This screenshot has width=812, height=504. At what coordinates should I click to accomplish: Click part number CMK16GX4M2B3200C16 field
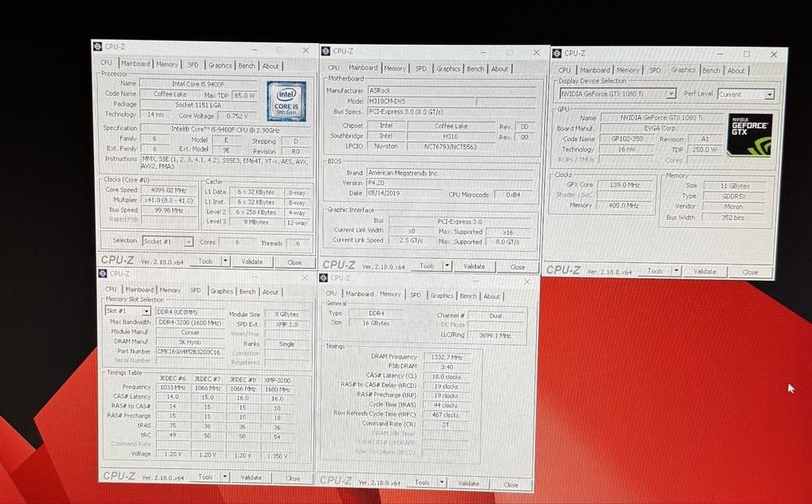point(189,351)
